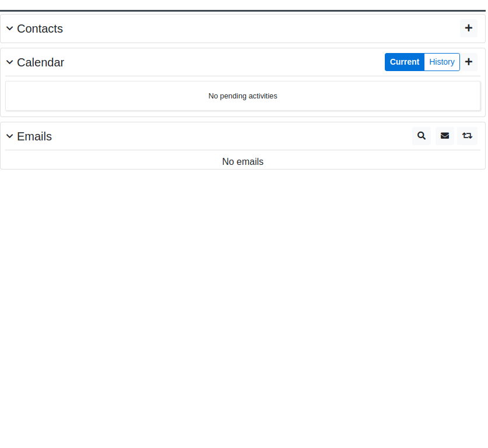
Task: Add a new contact with plus icon
Action: (x=468, y=29)
